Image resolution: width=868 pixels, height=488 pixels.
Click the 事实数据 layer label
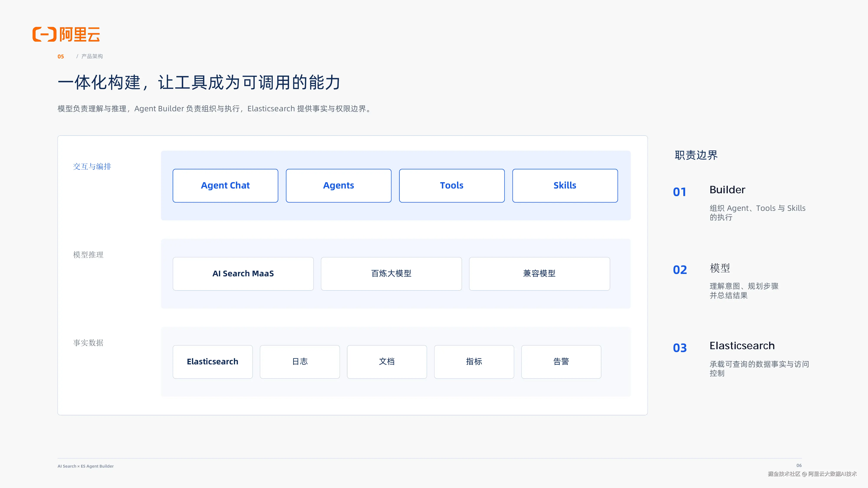(x=88, y=342)
